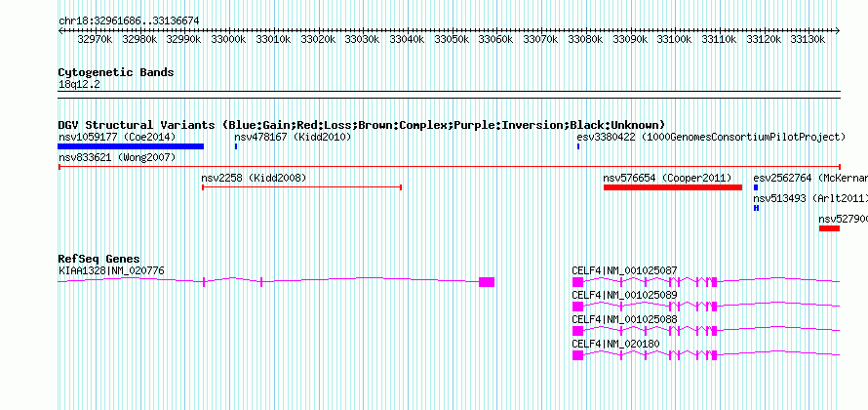Click the CELF4|NM_020180 transcript label
Screen dimensions: 868x410
(615, 344)
